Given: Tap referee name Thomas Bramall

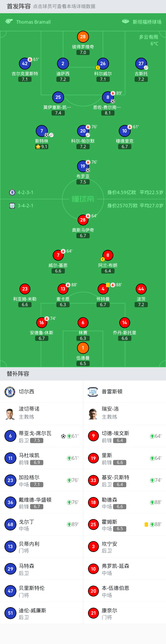Looking at the screenshot, I should pos(33,22).
